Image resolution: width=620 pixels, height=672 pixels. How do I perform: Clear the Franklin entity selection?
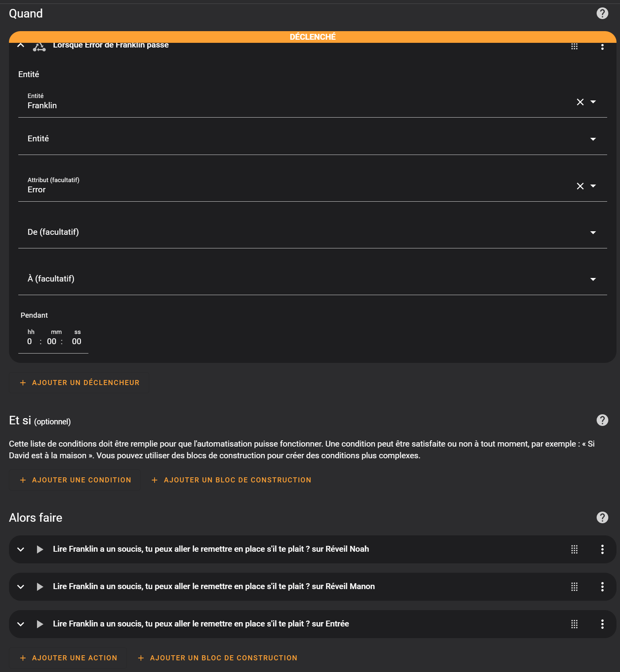(580, 102)
